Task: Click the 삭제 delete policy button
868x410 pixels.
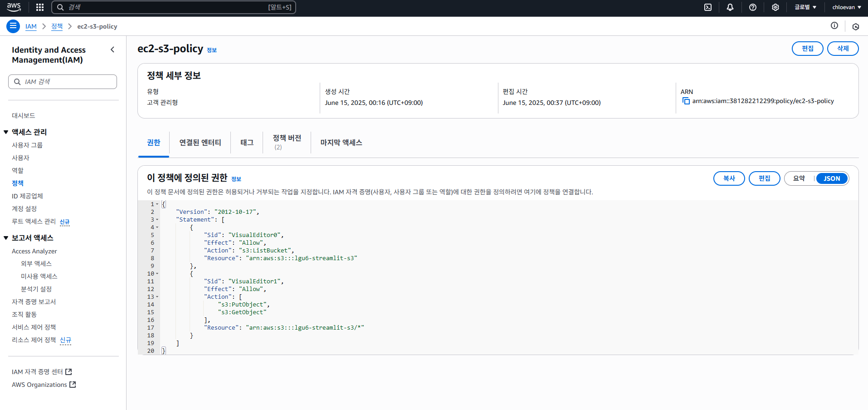Action: [843, 49]
